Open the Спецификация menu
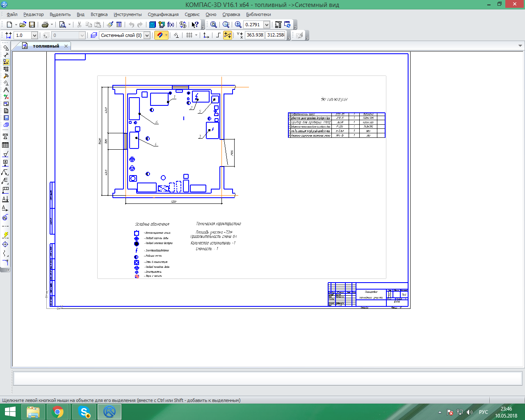The height and width of the screenshot is (420, 525). click(x=163, y=14)
